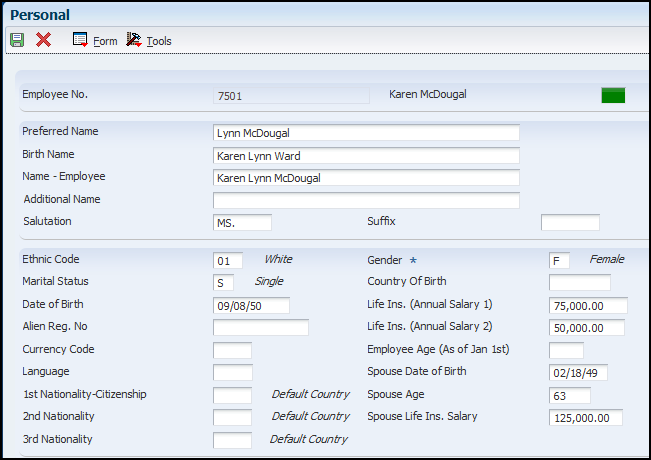The image size is (651, 460).
Task: Click the Birth Name input field
Action: pyautogui.click(x=366, y=156)
